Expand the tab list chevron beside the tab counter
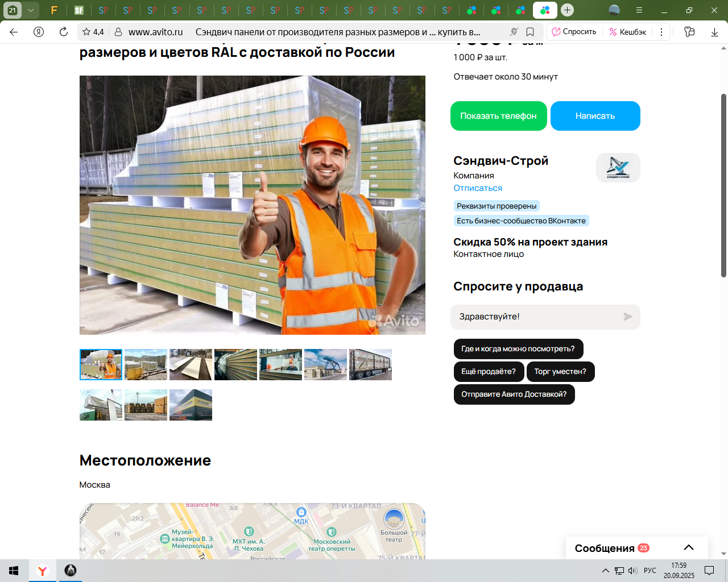 (x=31, y=10)
